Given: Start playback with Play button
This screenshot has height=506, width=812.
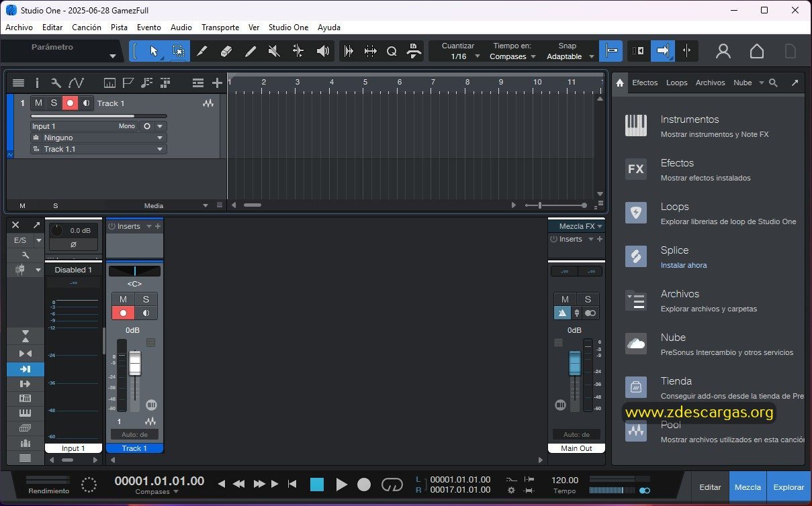Looking at the screenshot, I should pos(341,484).
